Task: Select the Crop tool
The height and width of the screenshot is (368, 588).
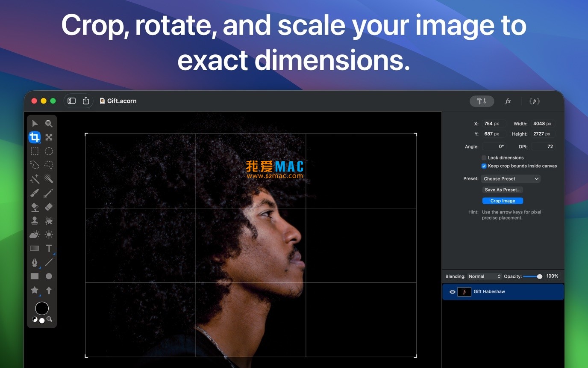Action: 35,137
